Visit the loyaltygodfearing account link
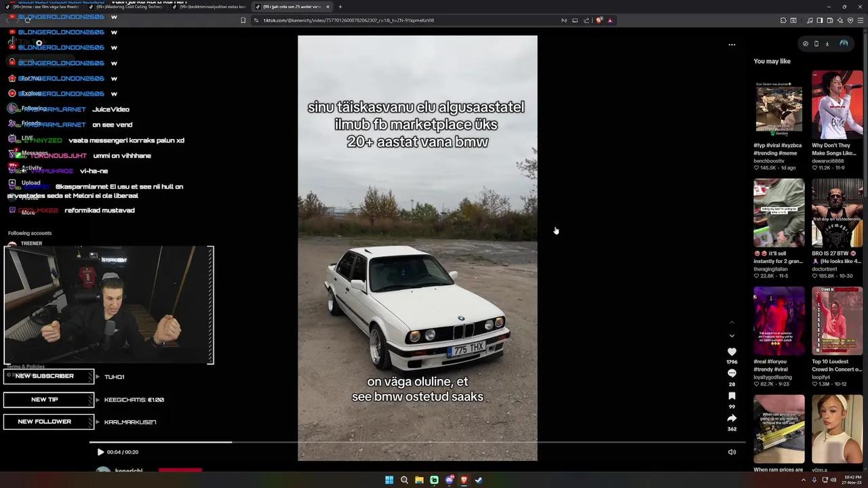The image size is (868, 488). (x=772, y=377)
